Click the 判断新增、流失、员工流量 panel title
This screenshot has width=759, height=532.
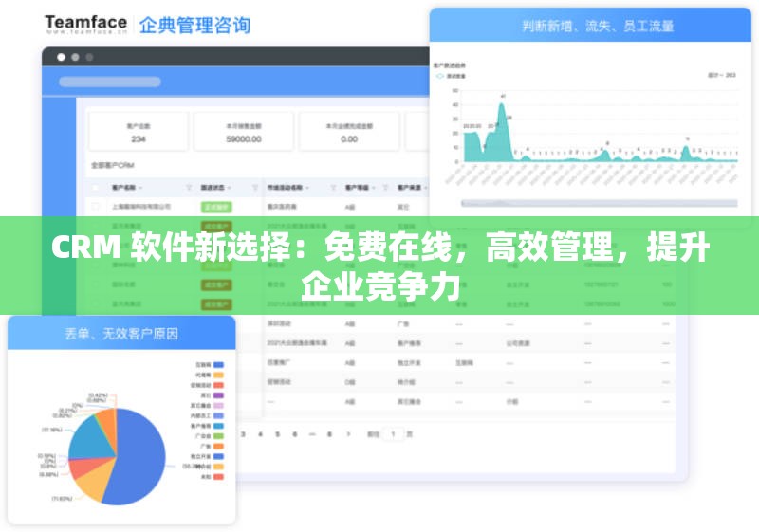click(x=598, y=27)
